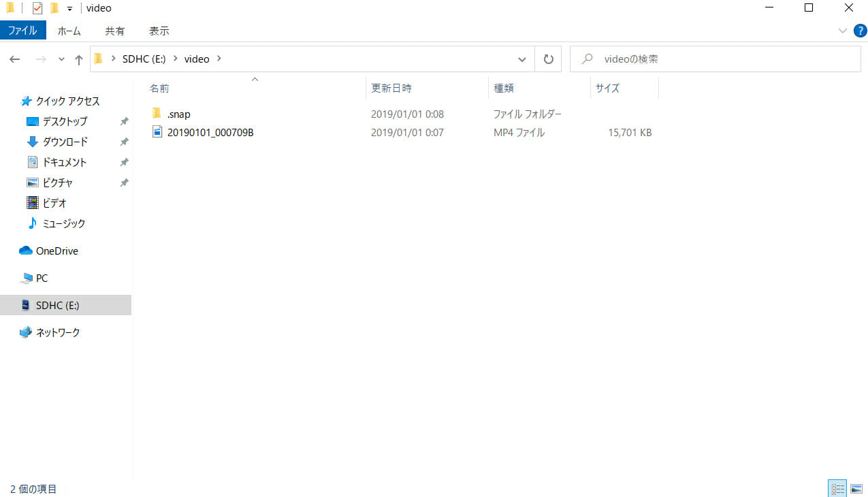Select OneDrive in navigation pane
The height and width of the screenshot is (497, 868).
[x=57, y=251]
